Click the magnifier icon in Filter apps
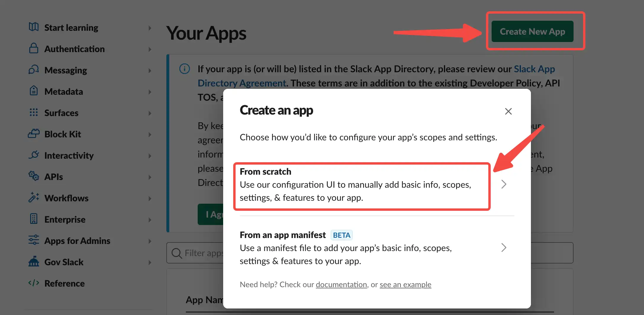The width and height of the screenshot is (644, 315). pyautogui.click(x=177, y=253)
